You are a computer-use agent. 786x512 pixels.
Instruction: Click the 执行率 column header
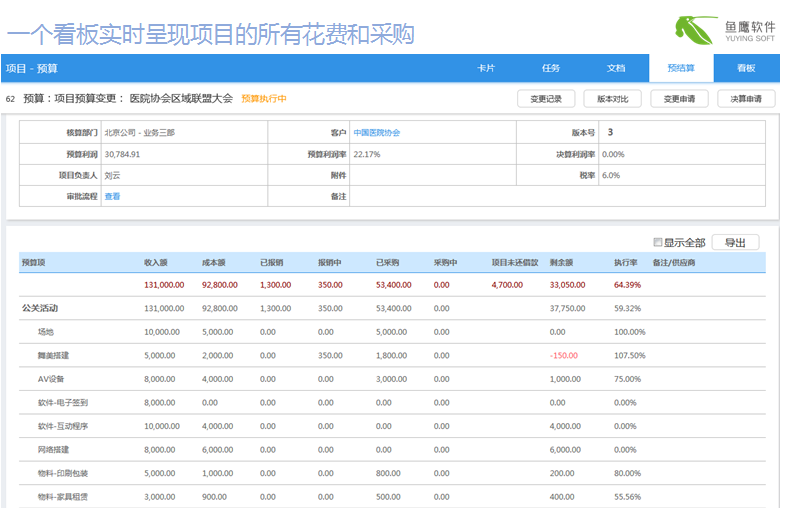[x=625, y=262]
